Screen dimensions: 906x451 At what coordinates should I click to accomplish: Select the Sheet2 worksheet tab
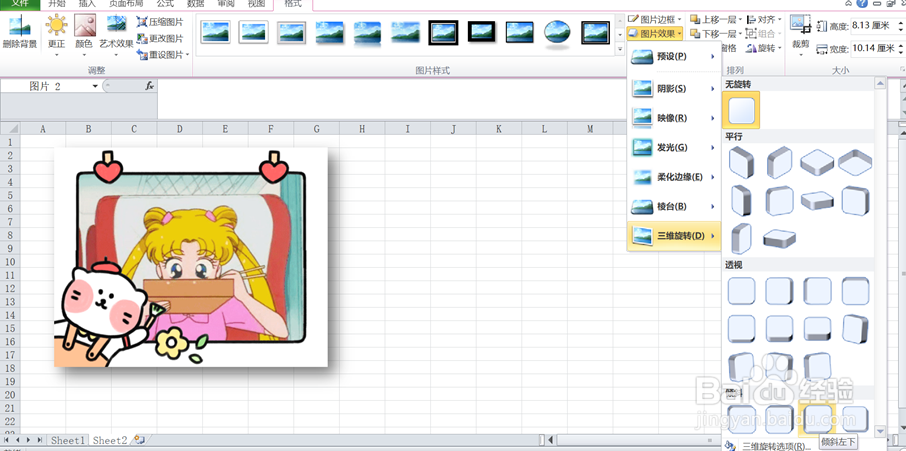(110, 441)
